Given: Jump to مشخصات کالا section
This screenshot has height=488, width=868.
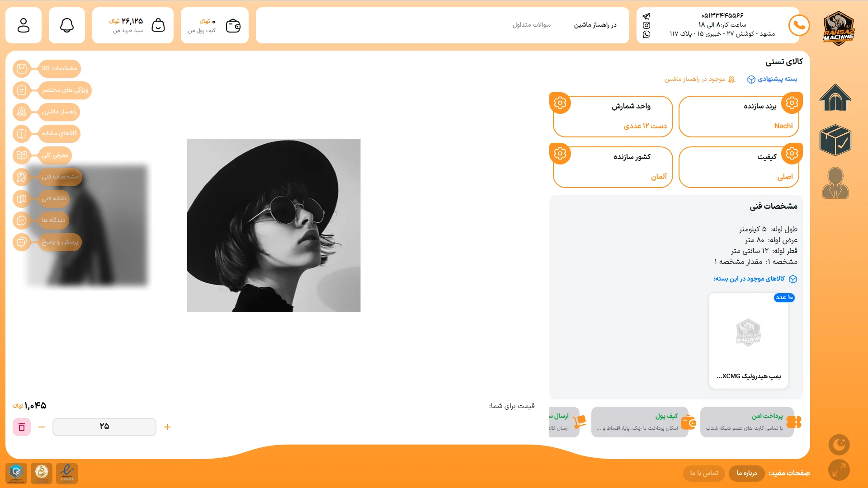Looking at the screenshot, I should 59,68.
